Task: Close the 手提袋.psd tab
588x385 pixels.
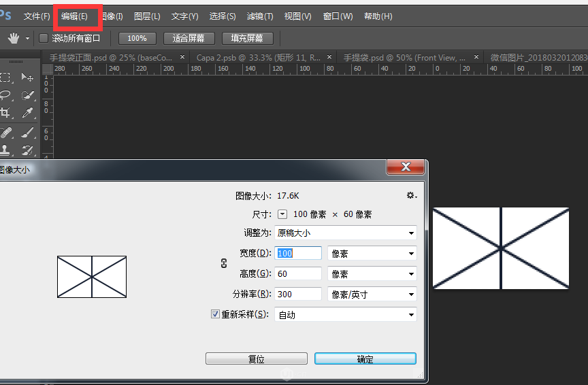Action: 476,57
